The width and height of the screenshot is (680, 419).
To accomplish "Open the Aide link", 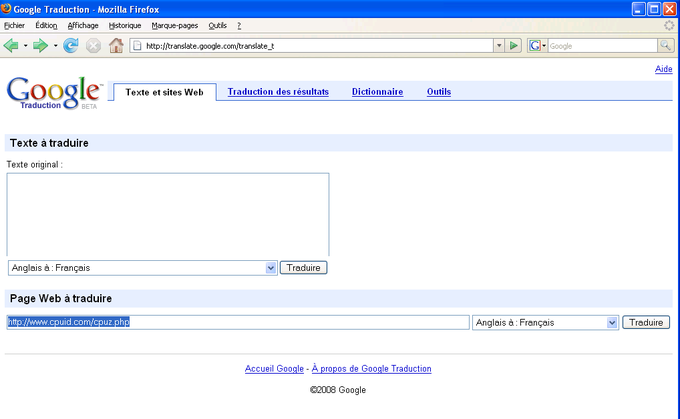I will [x=664, y=69].
